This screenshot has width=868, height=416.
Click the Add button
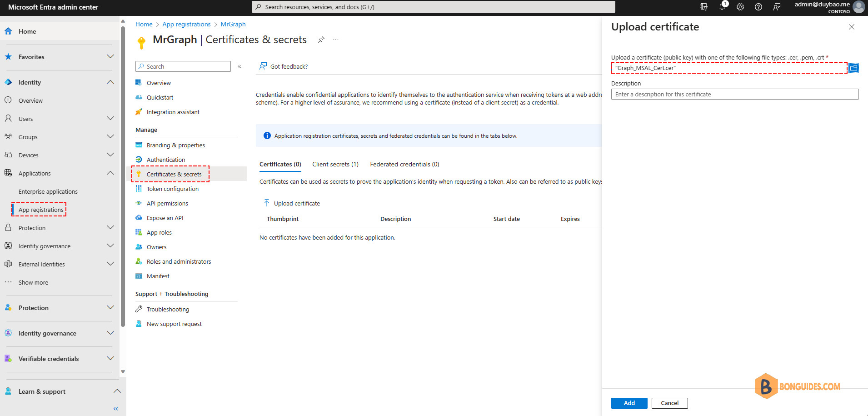click(629, 403)
